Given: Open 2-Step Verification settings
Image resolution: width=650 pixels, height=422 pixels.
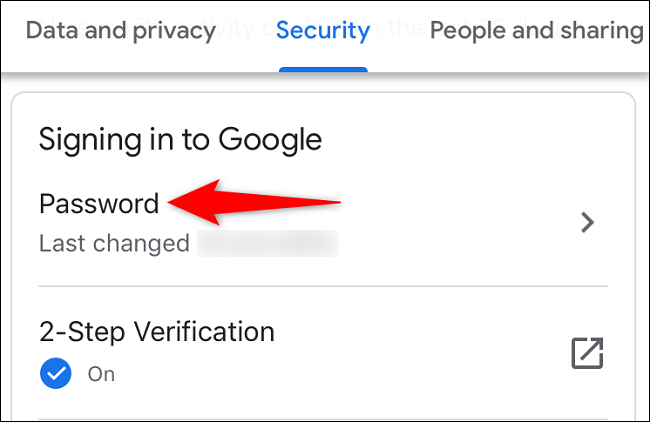Looking at the screenshot, I should [156, 331].
